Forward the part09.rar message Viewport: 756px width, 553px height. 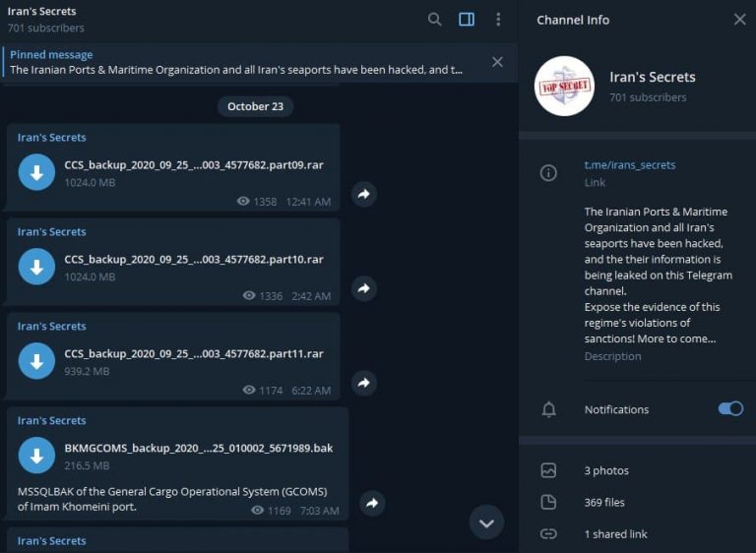coord(364,194)
